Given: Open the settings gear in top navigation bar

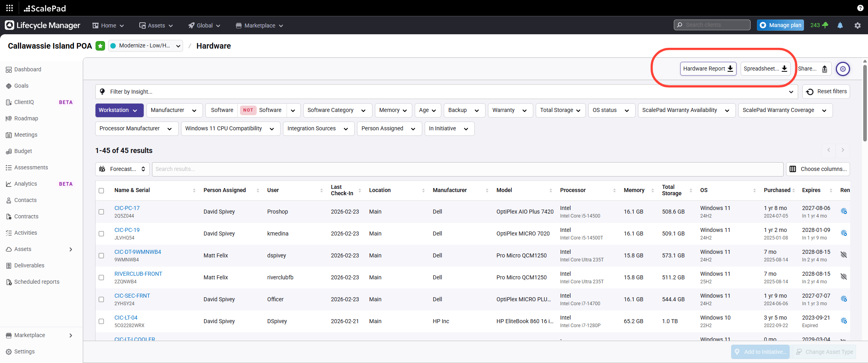Looking at the screenshot, I should pyautogui.click(x=857, y=25).
